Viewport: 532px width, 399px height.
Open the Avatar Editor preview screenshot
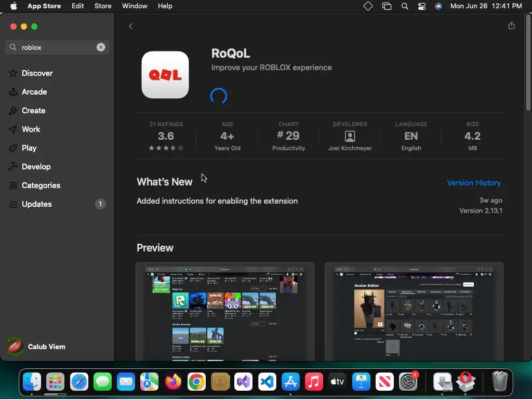click(414, 312)
